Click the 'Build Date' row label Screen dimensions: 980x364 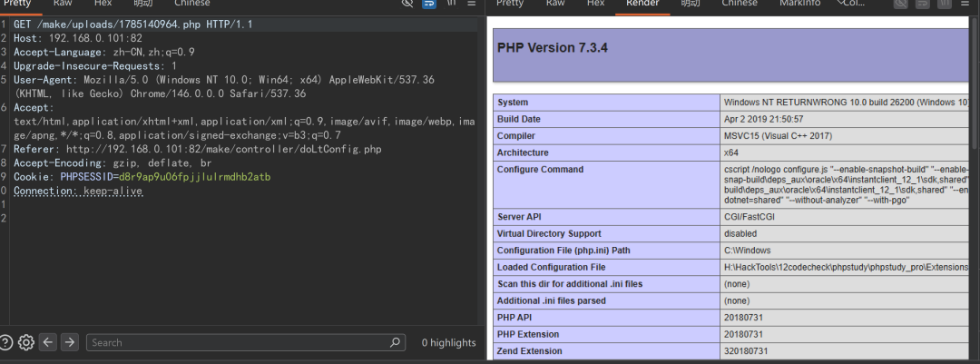click(519, 119)
